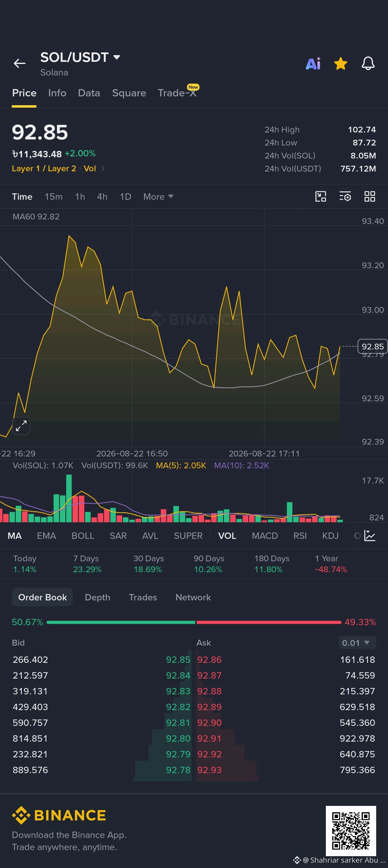The image size is (388, 868).
Task: Toggle the AVL indicator
Action: 150,536
